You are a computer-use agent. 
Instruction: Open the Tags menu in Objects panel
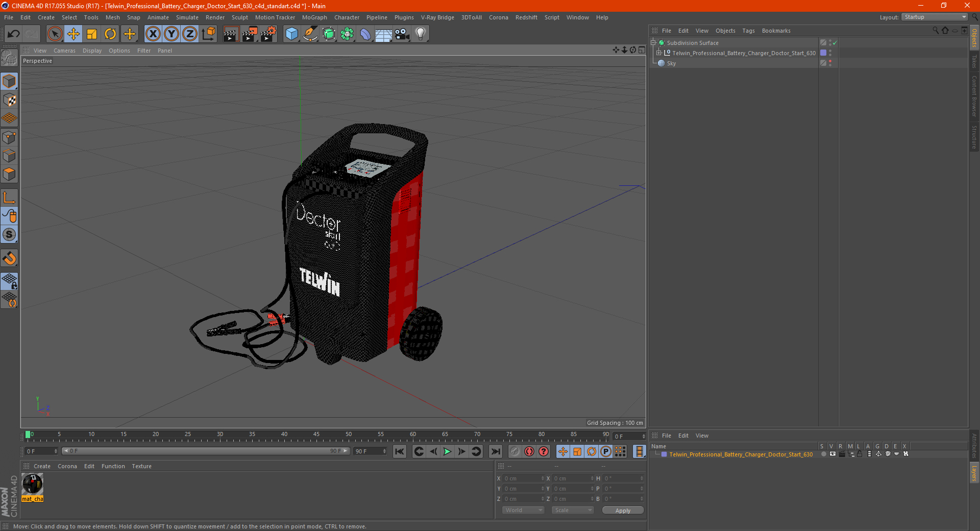coord(748,31)
